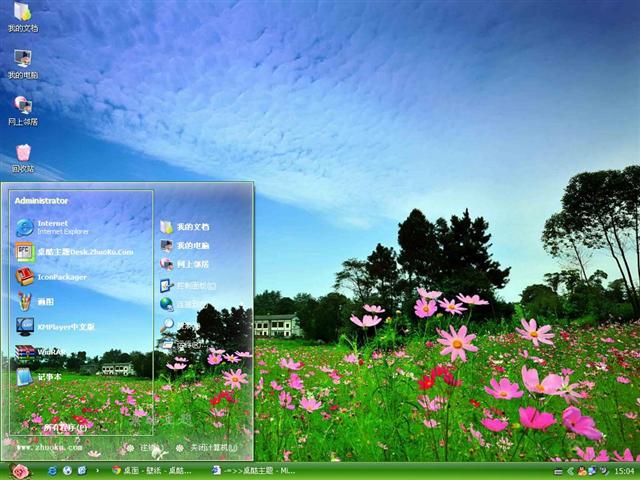Open WinRAR from start menu
Screen dimensions: 640x480
point(40,352)
